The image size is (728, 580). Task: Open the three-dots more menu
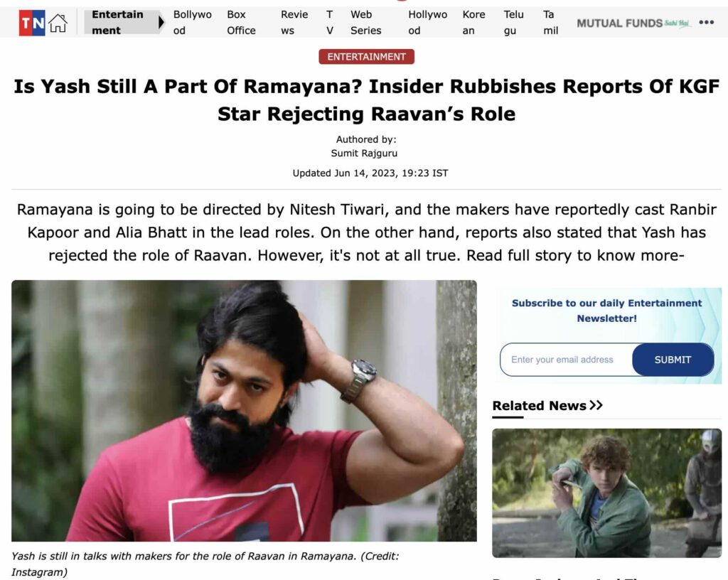tap(706, 22)
